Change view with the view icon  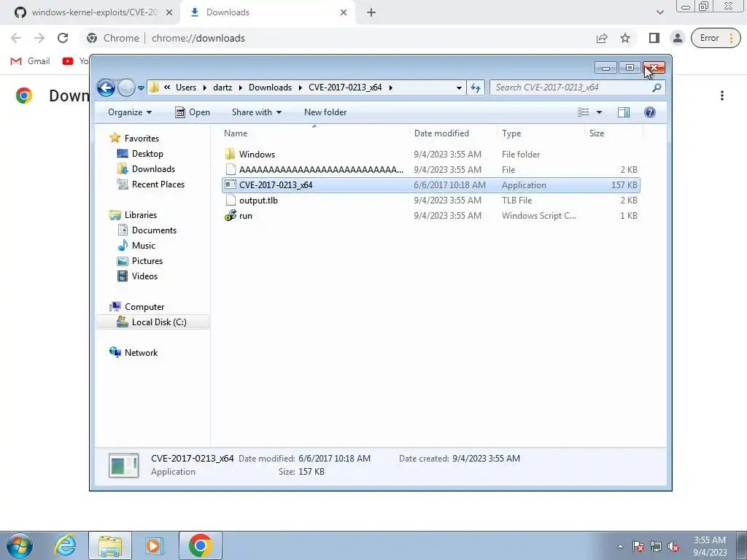coord(583,112)
